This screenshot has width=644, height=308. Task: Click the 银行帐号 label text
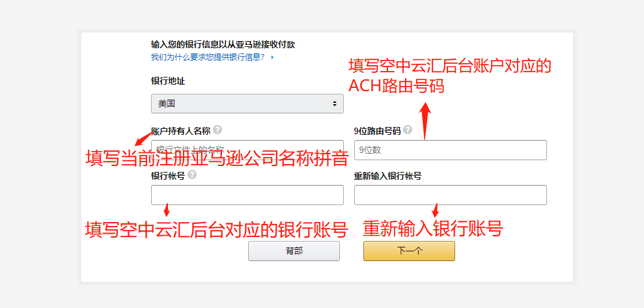click(x=167, y=176)
